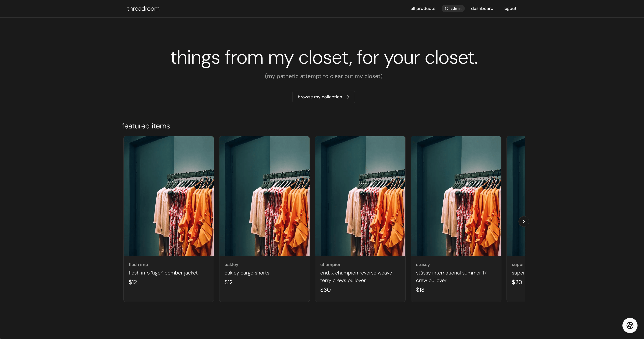Click the admin badge pill
The image size is (644, 339).
453,8
